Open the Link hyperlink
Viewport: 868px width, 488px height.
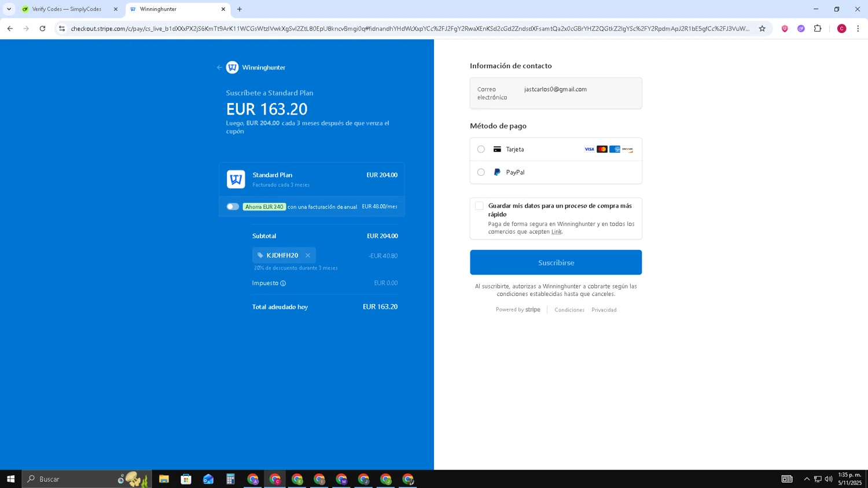pos(556,232)
